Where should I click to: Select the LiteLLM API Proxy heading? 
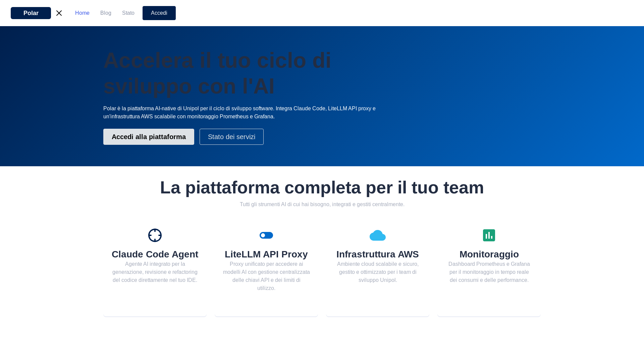coord(266,254)
